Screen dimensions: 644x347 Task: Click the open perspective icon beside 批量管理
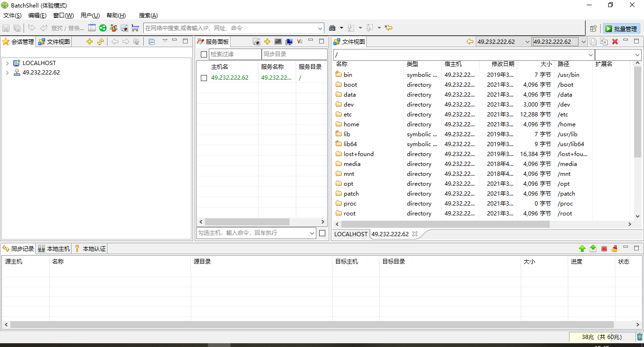click(x=594, y=29)
